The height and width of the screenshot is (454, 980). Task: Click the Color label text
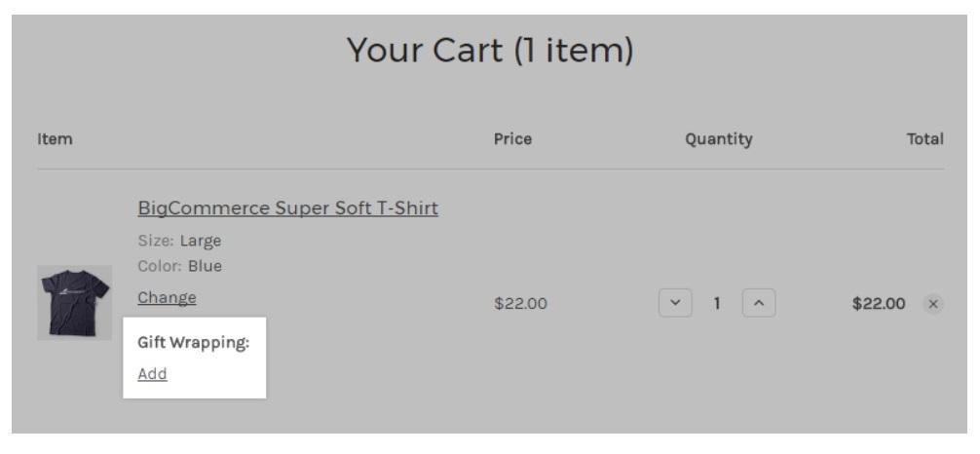tap(158, 265)
